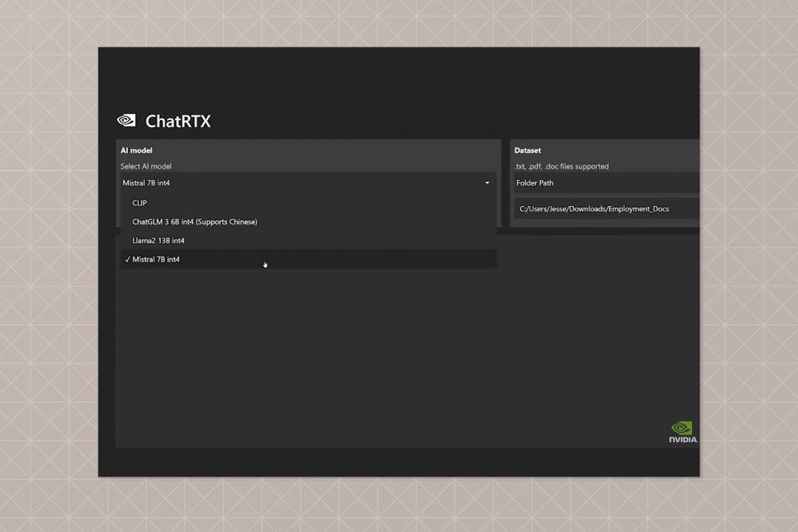
Task: Open the Folder Path dataset selector
Action: pyautogui.click(x=607, y=183)
